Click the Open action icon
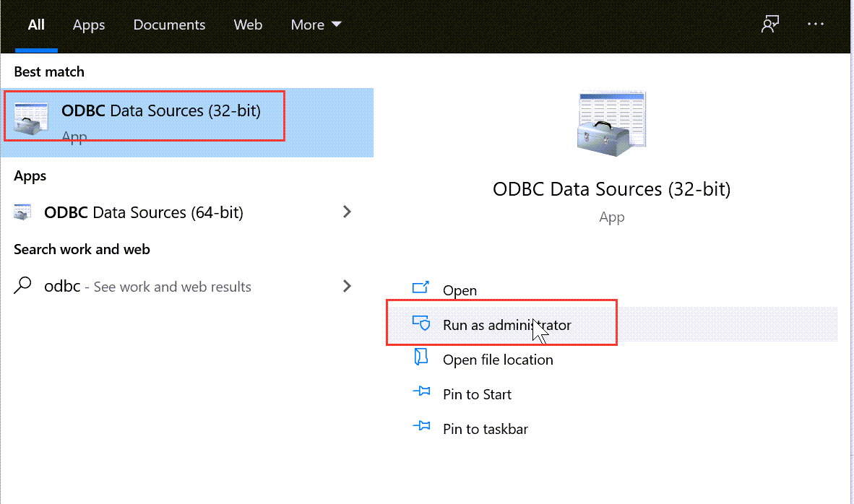The width and height of the screenshot is (854, 504). [420, 289]
